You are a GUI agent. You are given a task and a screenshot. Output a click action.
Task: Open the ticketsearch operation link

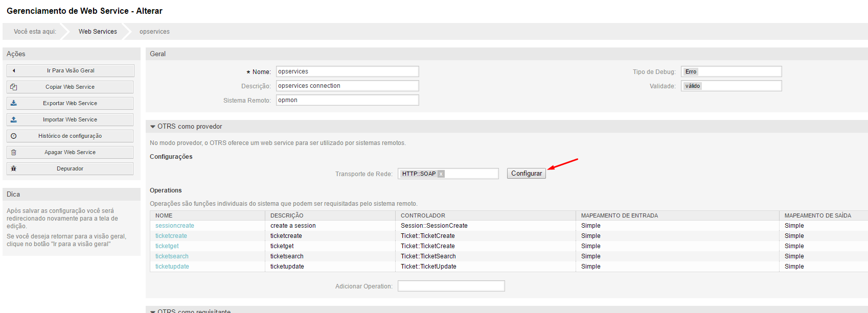pyautogui.click(x=172, y=256)
